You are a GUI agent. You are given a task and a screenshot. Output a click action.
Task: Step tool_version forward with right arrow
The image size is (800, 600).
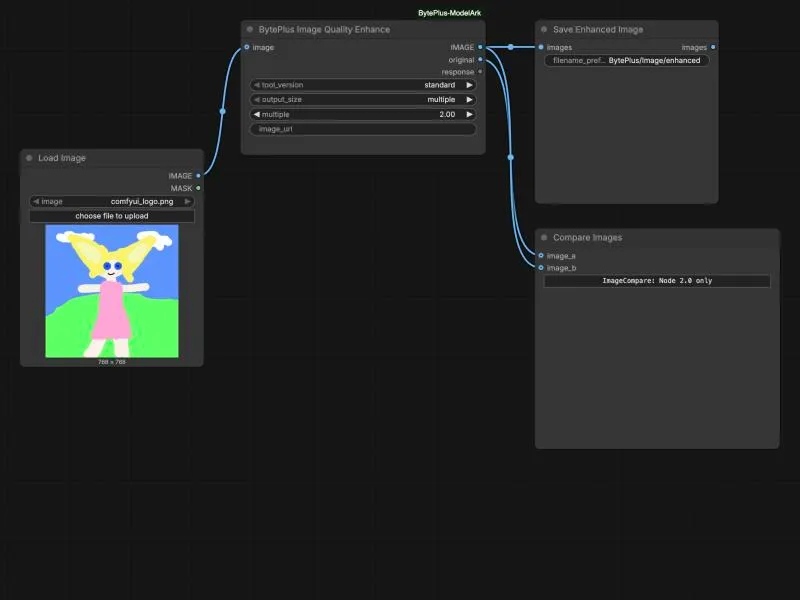pyautogui.click(x=469, y=85)
